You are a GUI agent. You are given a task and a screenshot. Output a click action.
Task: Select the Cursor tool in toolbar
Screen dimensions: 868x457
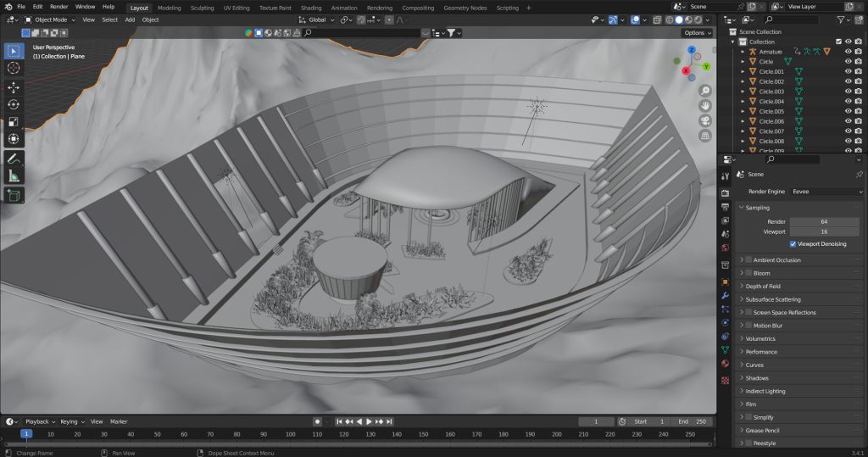(14, 68)
